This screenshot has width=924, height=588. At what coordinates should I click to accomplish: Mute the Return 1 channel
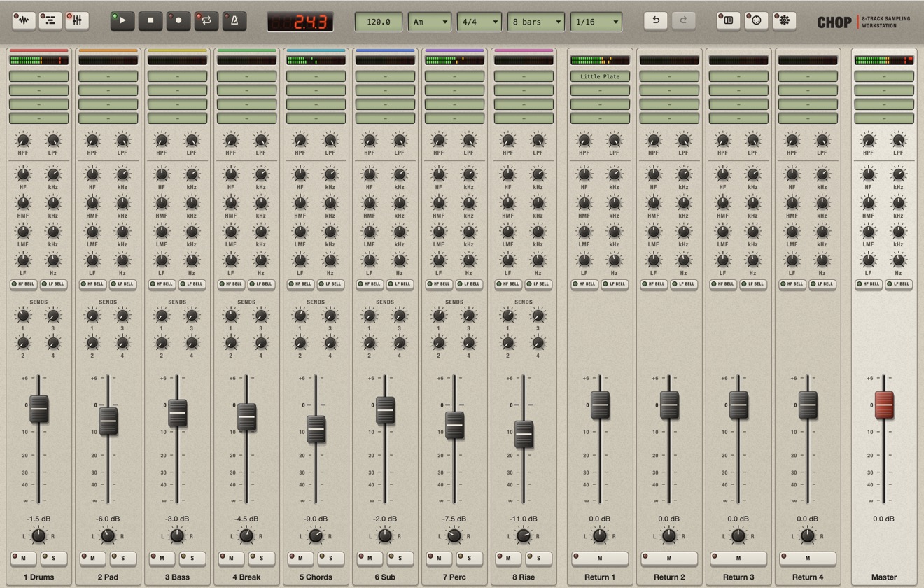600,559
